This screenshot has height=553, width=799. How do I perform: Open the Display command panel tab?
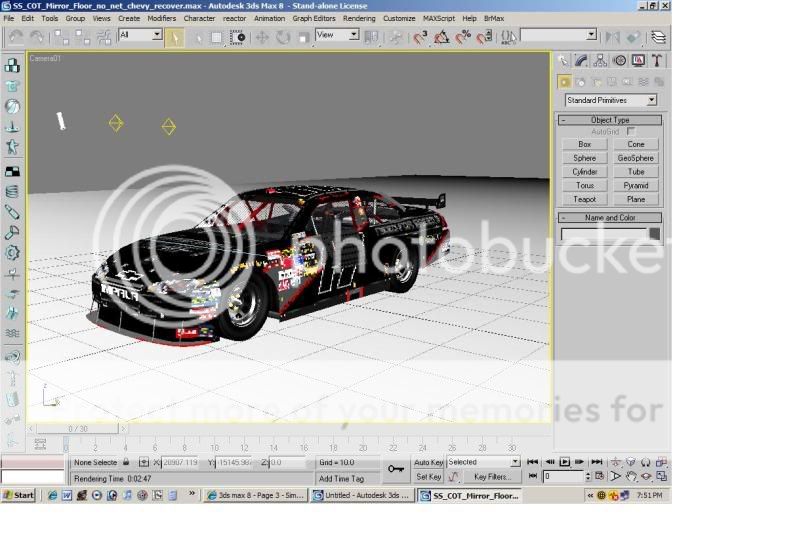point(638,60)
